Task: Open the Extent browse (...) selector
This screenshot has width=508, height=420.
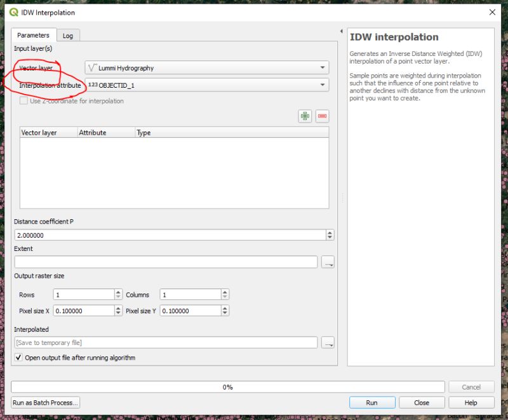Action: pyautogui.click(x=328, y=261)
